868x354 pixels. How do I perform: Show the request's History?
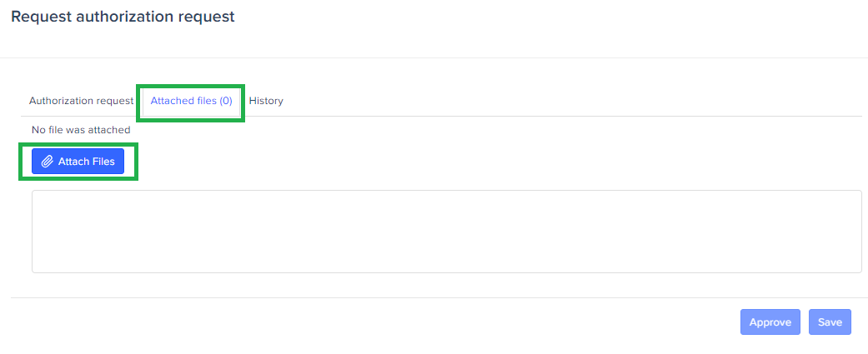coord(266,101)
